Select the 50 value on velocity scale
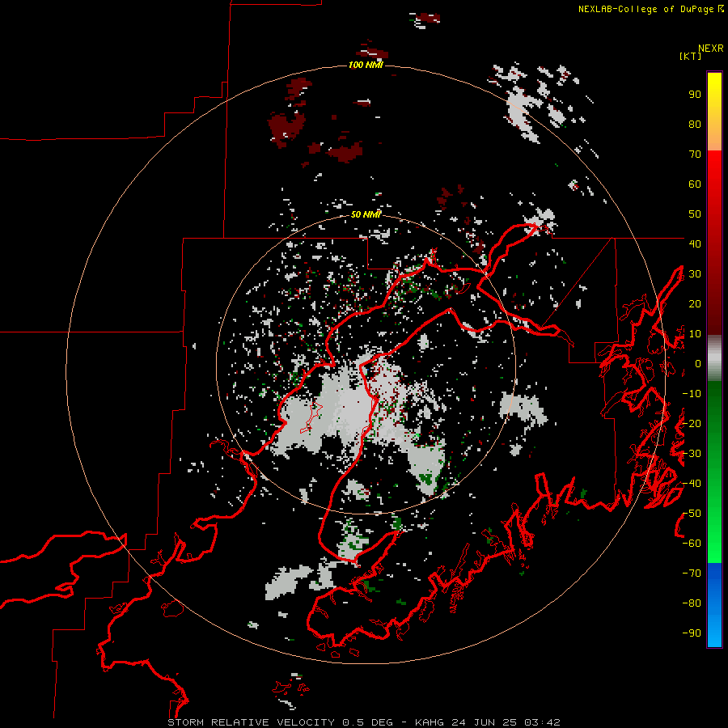Viewport: 728px width, 728px height. click(x=695, y=214)
